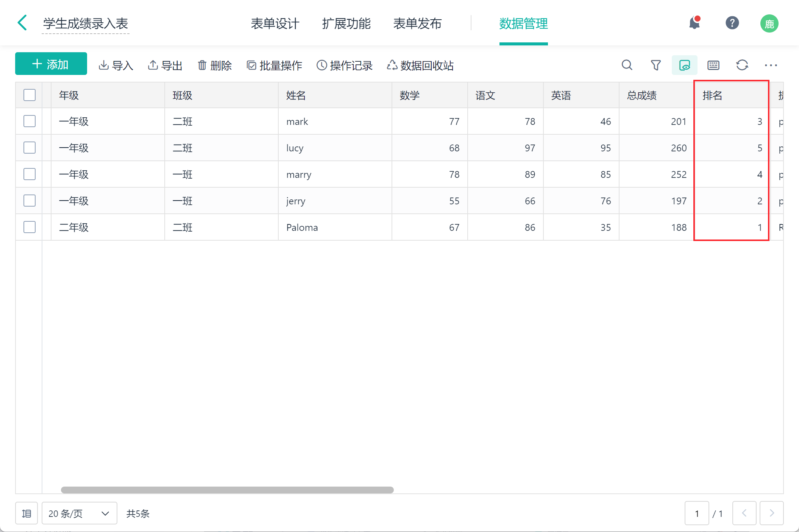Open the filter funnel icon
The height and width of the screenshot is (532, 799).
tap(655, 65)
